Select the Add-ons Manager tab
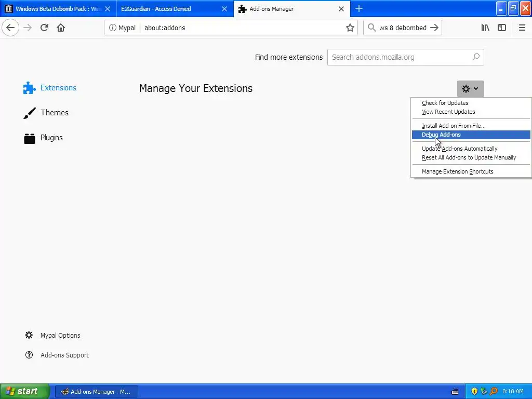 pyautogui.click(x=292, y=9)
